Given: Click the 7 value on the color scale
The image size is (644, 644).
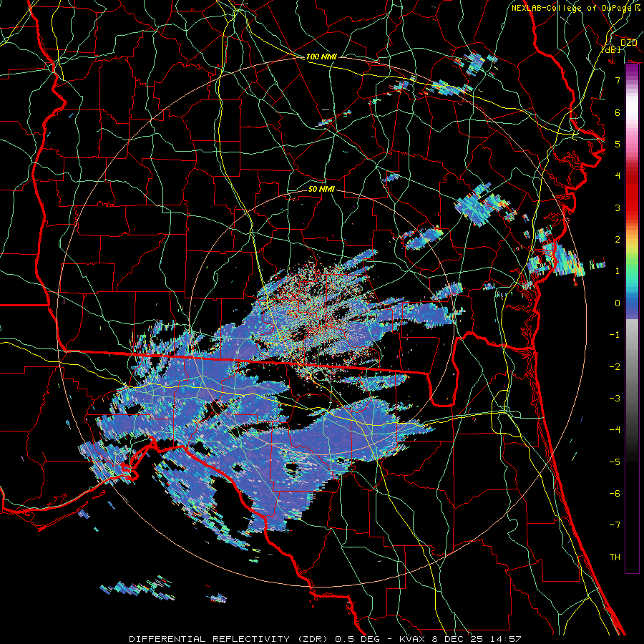Looking at the screenshot, I should 618,80.
